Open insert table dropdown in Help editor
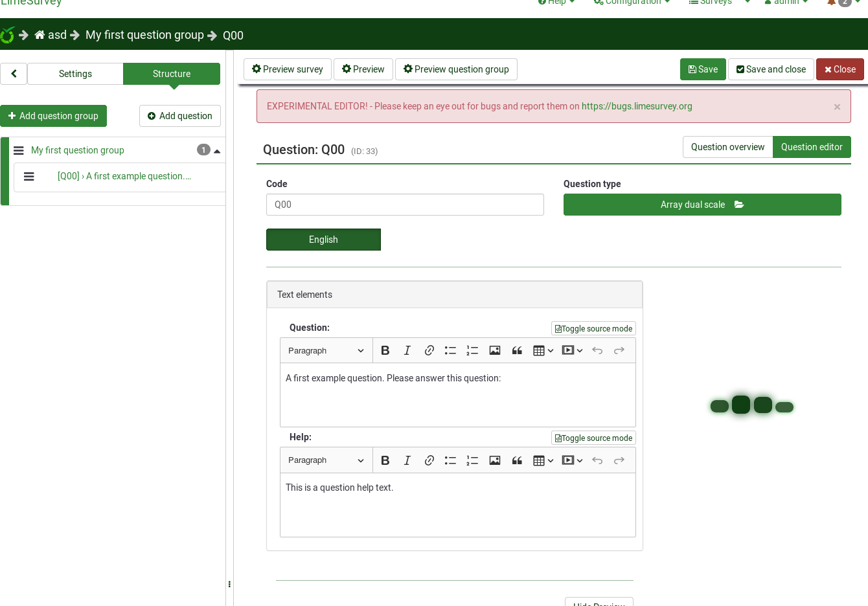 [543, 460]
